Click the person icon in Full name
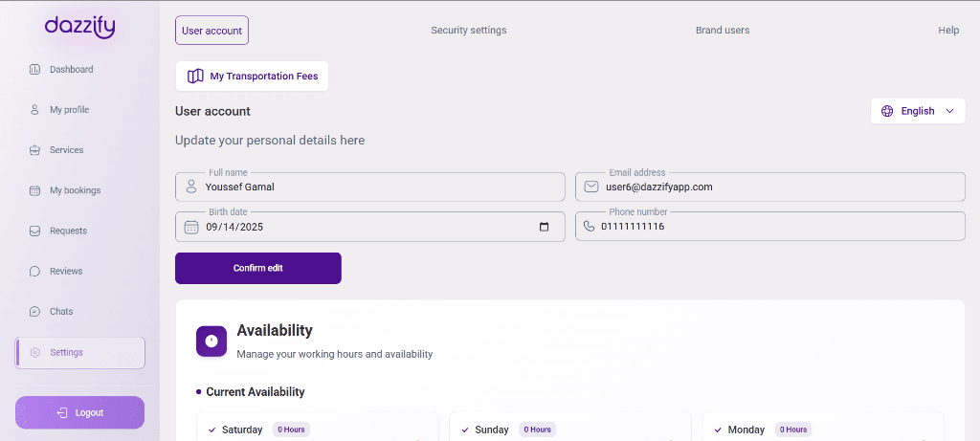Image resolution: width=980 pixels, height=441 pixels. pyautogui.click(x=191, y=187)
